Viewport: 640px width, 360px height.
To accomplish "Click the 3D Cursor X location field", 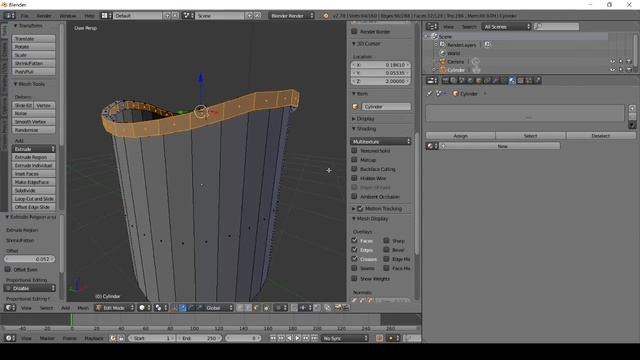I will tap(380, 65).
